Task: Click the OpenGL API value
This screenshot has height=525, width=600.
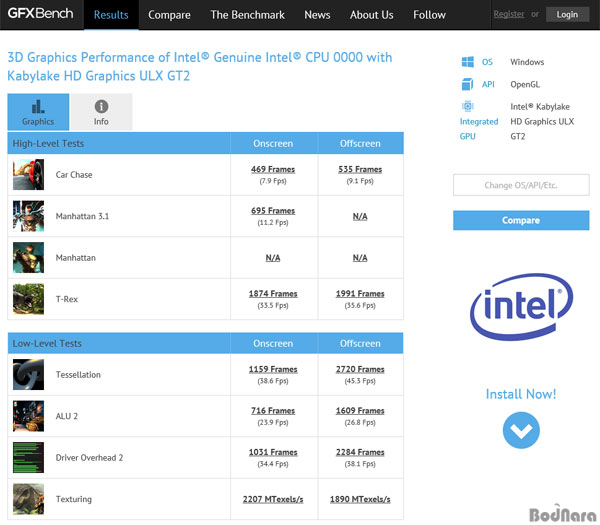Action: (525, 84)
